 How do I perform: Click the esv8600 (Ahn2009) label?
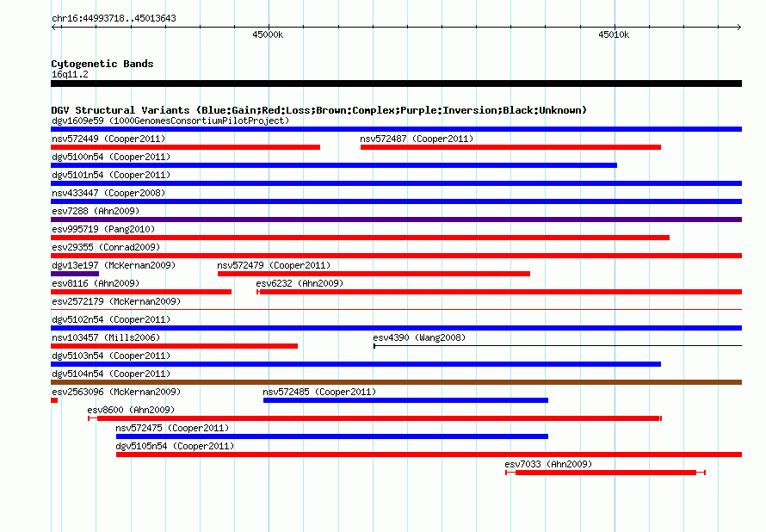pyautogui.click(x=131, y=410)
